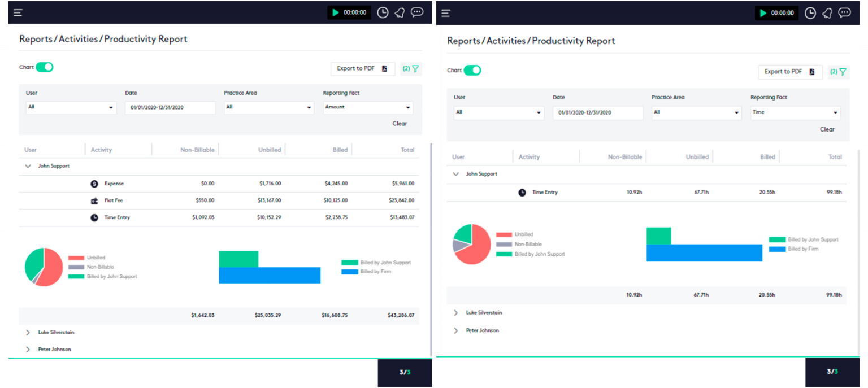Open User dropdown in left report
Image resolution: width=868 pixels, height=388 pixels.
pos(71,107)
